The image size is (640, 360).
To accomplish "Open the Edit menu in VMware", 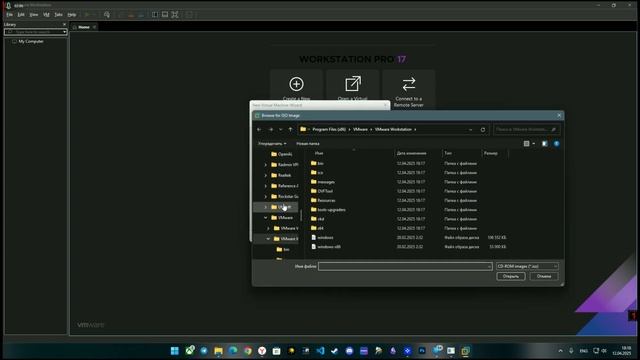I will click(x=21, y=15).
